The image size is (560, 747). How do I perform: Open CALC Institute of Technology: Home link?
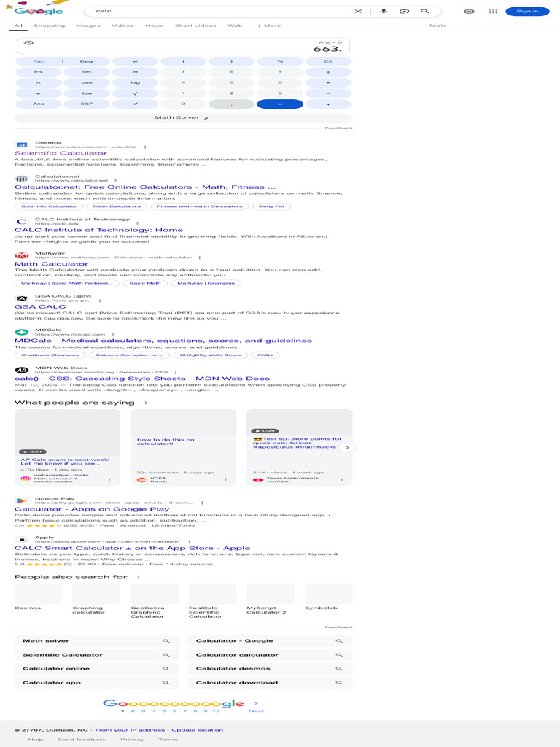tap(98, 230)
